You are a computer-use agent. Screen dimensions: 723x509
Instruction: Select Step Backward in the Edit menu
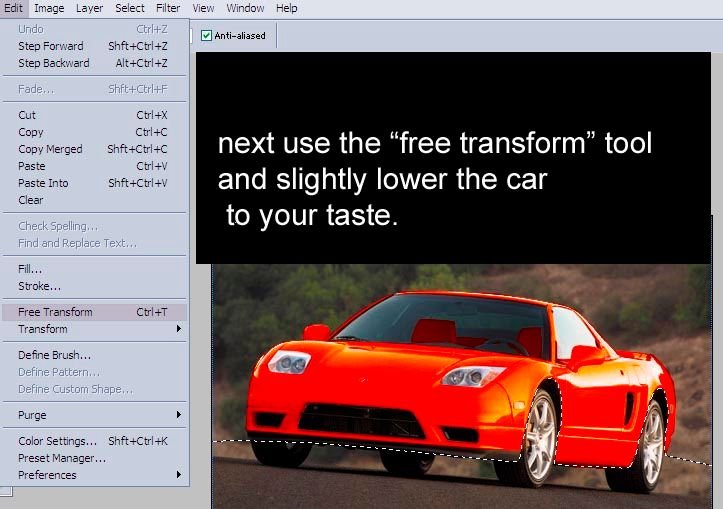tap(95, 63)
